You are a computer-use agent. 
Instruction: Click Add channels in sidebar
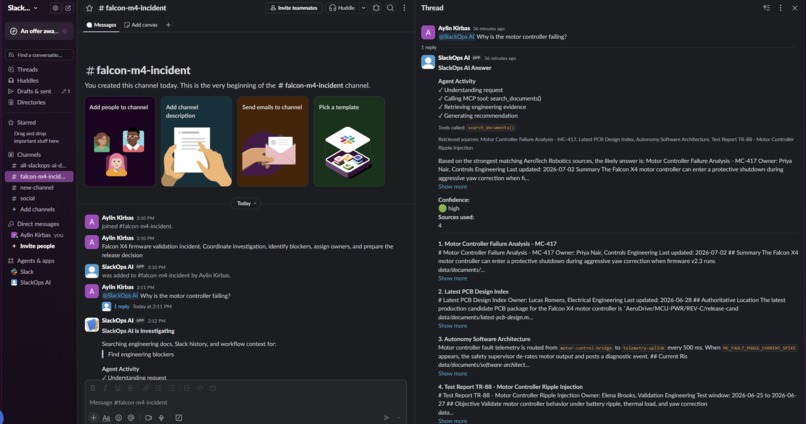tap(39, 210)
